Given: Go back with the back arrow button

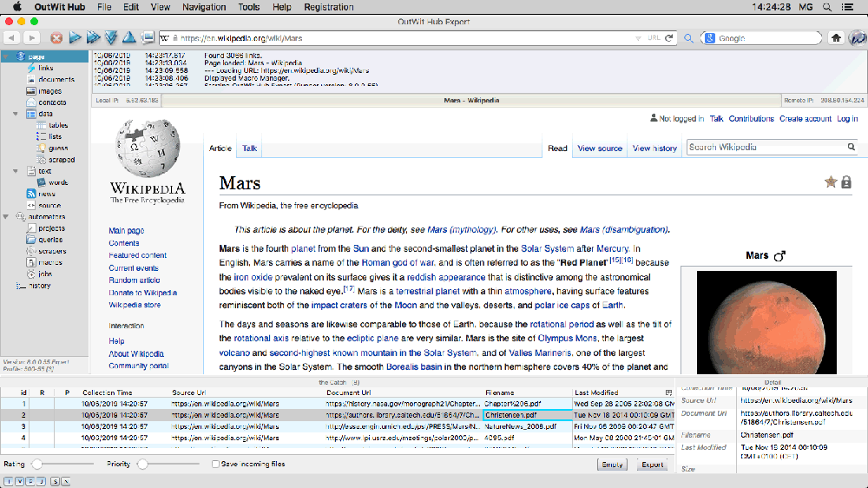Looking at the screenshot, I should [11, 37].
